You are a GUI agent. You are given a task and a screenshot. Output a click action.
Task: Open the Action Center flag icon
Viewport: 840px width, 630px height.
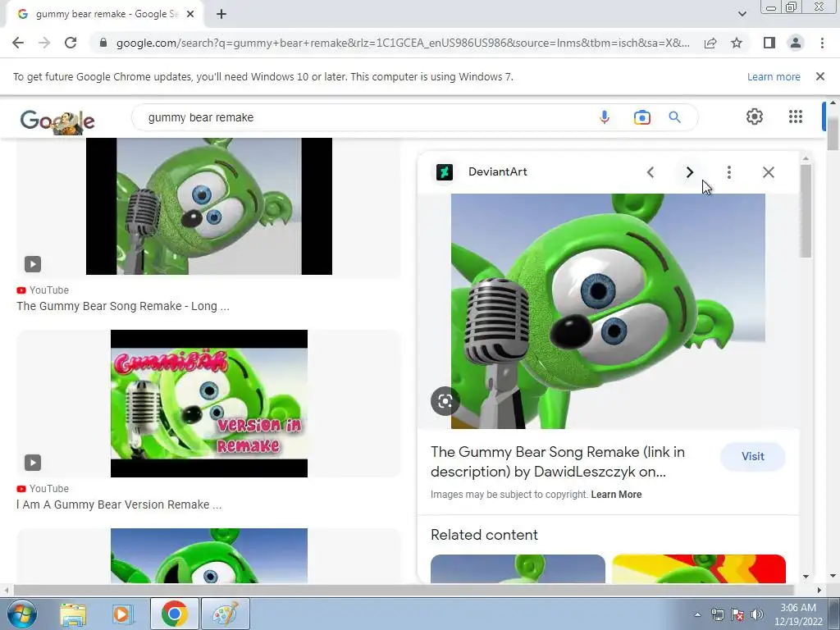pyautogui.click(x=737, y=614)
